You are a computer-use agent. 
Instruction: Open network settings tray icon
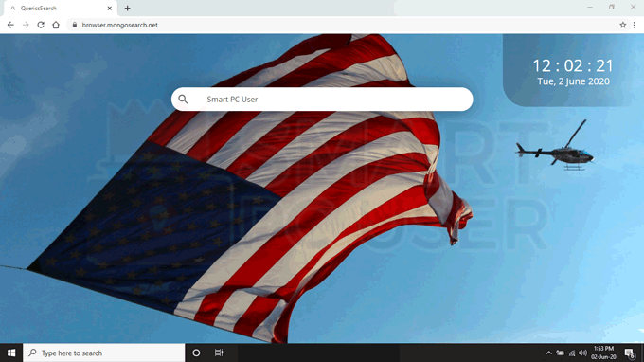click(x=572, y=353)
